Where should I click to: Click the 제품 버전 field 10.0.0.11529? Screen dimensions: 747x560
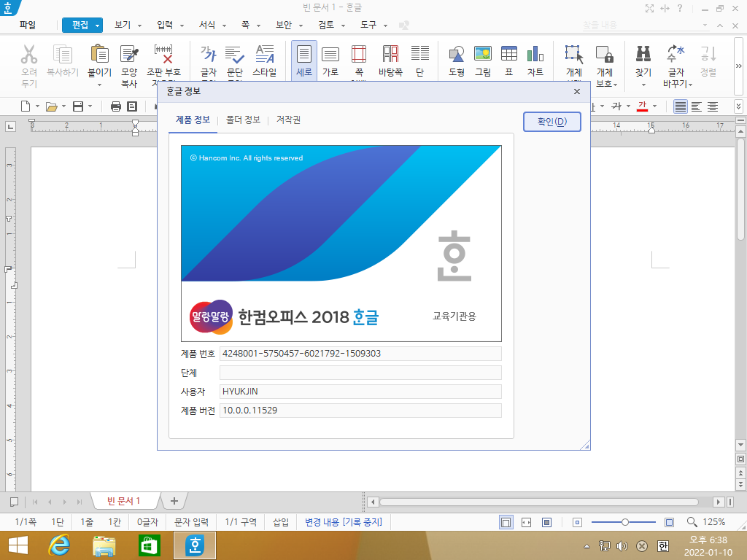pyautogui.click(x=360, y=411)
